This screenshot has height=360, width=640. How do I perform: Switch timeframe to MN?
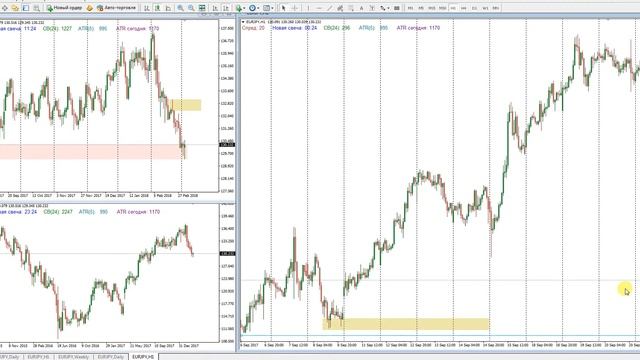(x=496, y=8)
